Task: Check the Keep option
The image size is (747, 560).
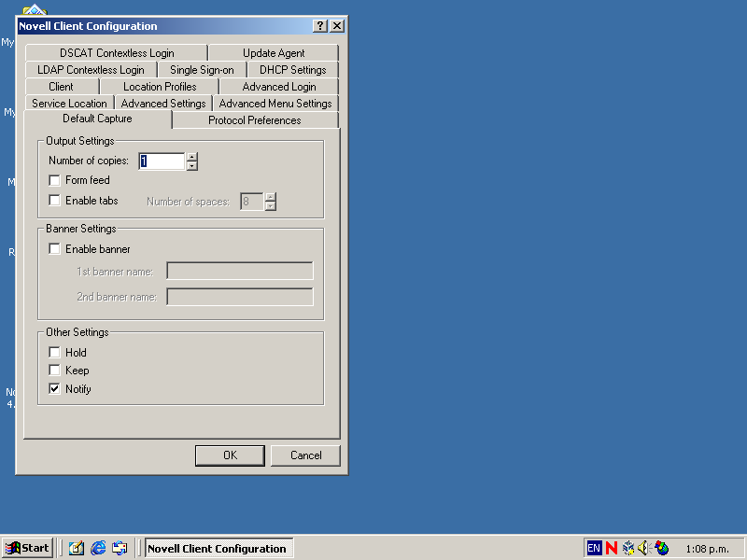Action: (55, 371)
